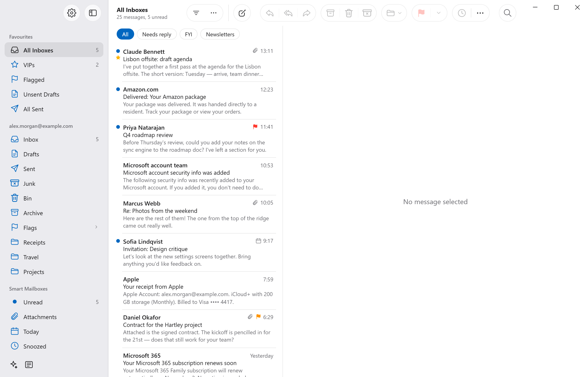Image resolution: width=588 pixels, height=377 pixels.
Task: Open the Attachments smart mailbox
Action: pos(54,317)
